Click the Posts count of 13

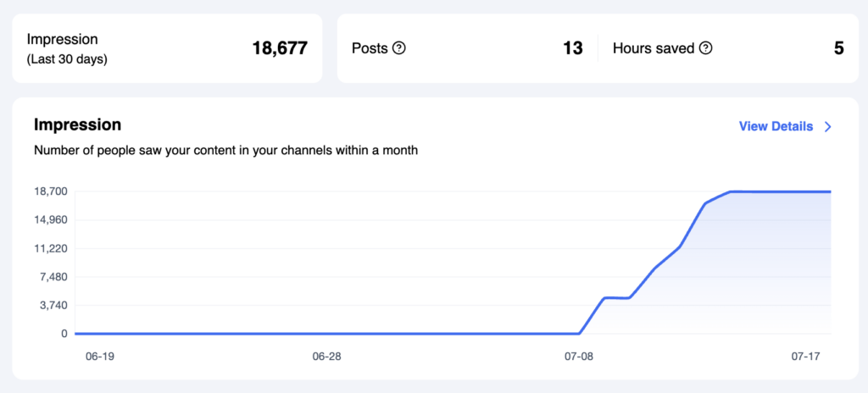coord(573,48)
